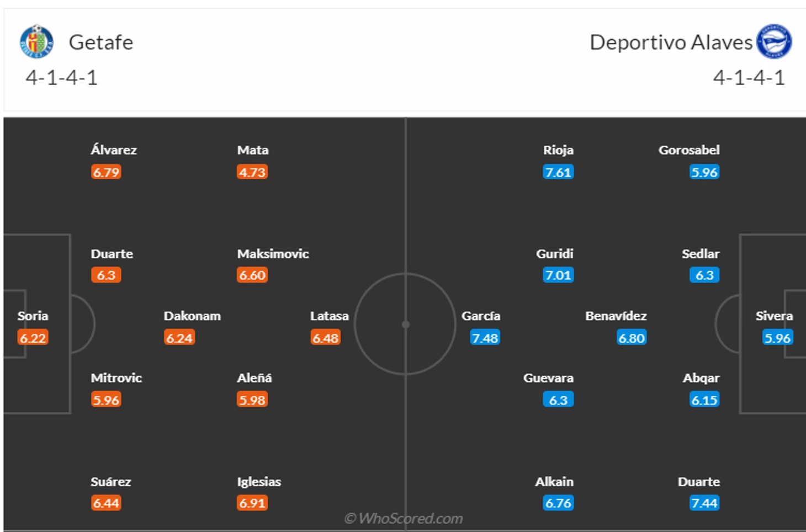
Task: Select Alaves striker García
Action: [x=481, y=316]
